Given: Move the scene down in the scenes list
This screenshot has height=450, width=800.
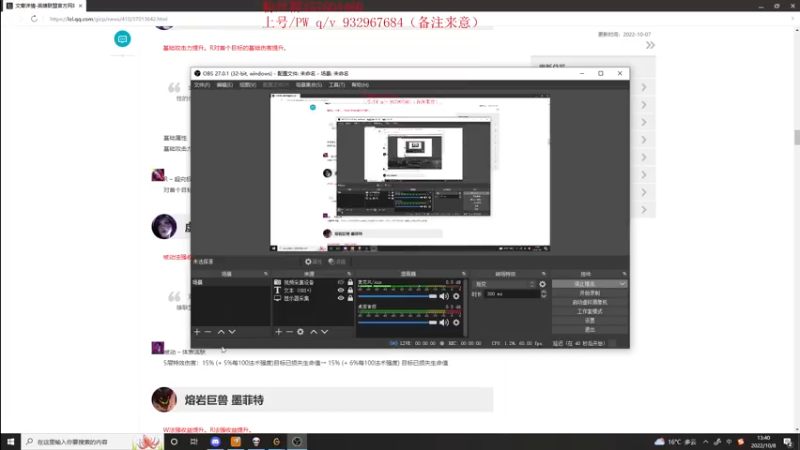Looking at the screenshot, I should tap(232, 332).
